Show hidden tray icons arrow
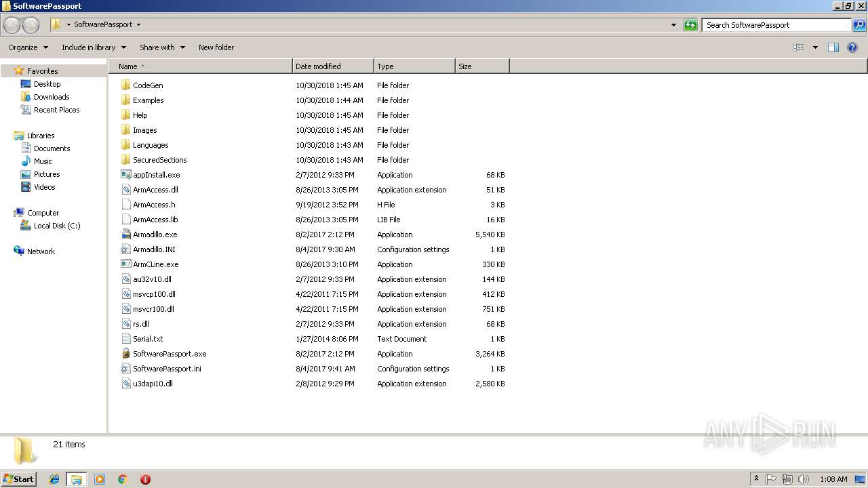 pos(756,479)
